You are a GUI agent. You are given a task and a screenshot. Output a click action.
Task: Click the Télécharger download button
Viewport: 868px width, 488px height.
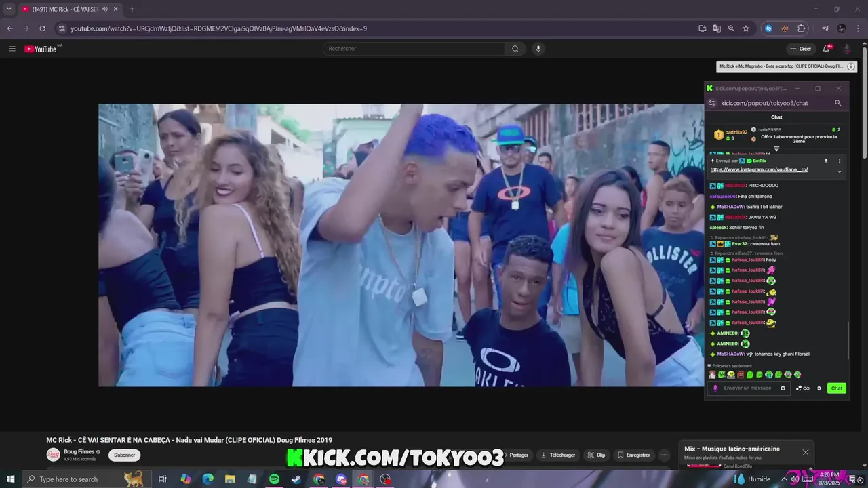(x=558, y=455)
